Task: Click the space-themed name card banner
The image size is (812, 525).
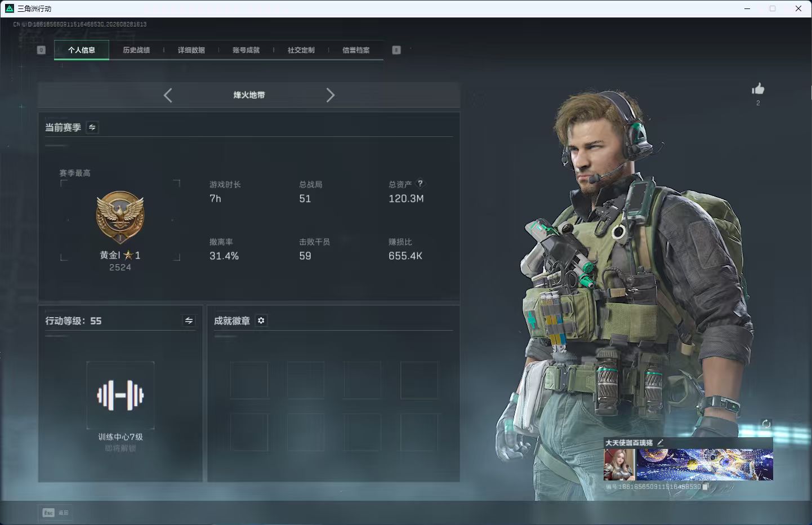Action: click(704, 465)
